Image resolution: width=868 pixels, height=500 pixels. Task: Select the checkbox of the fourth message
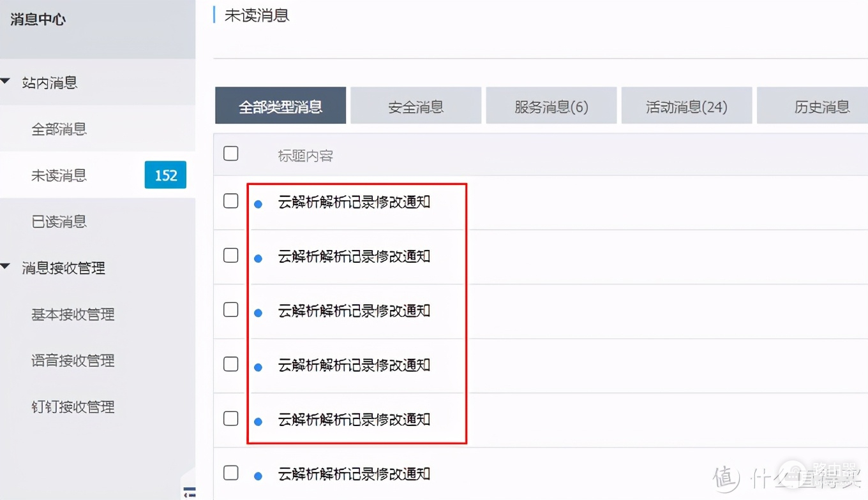tap(231, 364)
